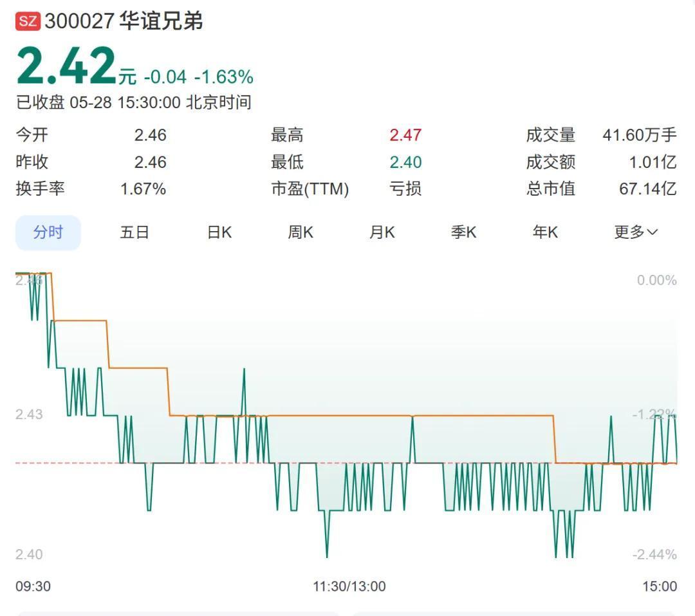
Task: Select the 分时 intraday chart tab
Action: pyautogui.click(x=48, y=232)
